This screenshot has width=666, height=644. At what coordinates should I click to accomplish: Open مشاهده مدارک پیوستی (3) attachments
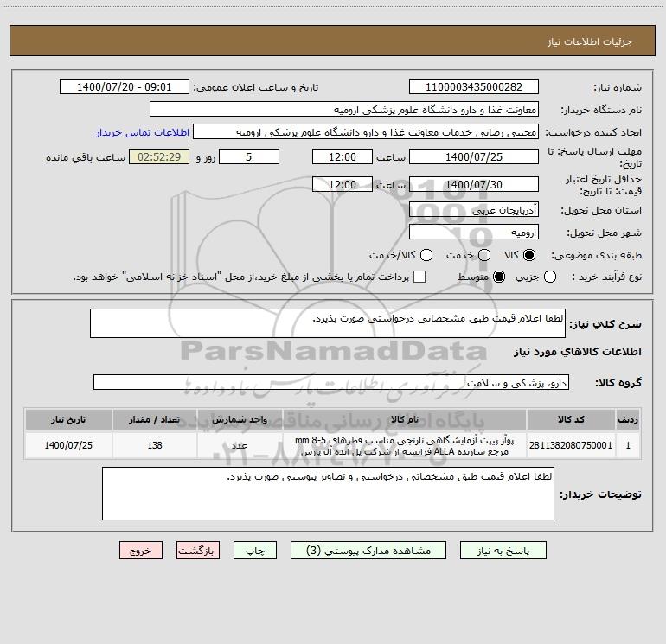pos(368,551)
